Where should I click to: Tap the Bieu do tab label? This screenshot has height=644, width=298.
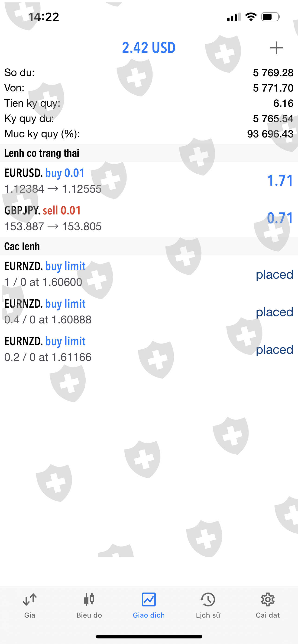[89, 615]
